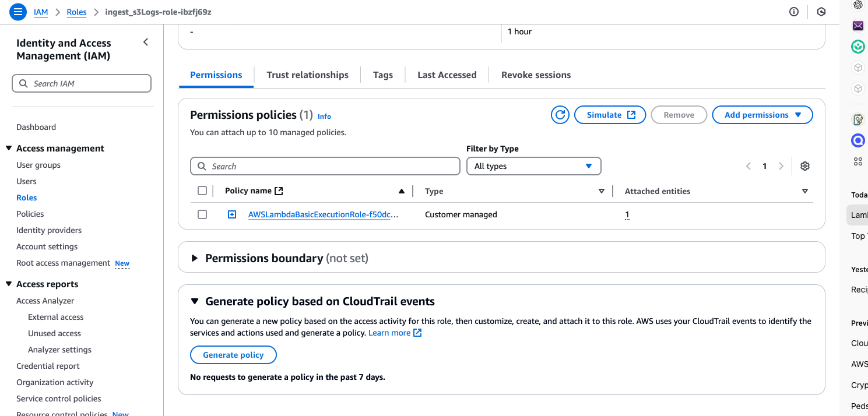Sort policies by Policy name arrow
The width and height of the screenshot is (868, 416).
point(402,191)
